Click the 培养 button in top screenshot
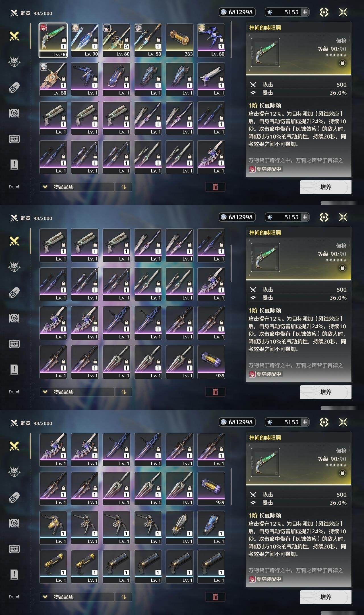Screen dimensions: 364x615 click(326, 187)
